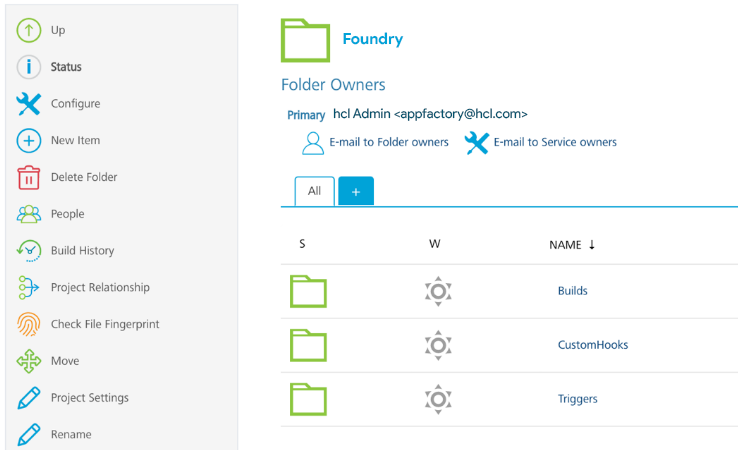Click E-mail to Service owners link
The width and height of the screenshot is (738, 450).
point(555,142)
